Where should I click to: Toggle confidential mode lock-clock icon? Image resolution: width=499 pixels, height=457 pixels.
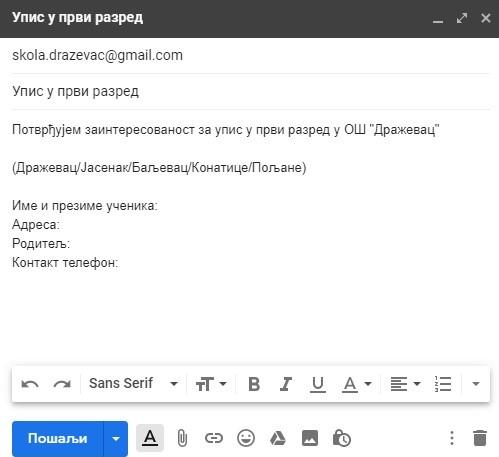[x=342, y=438]
